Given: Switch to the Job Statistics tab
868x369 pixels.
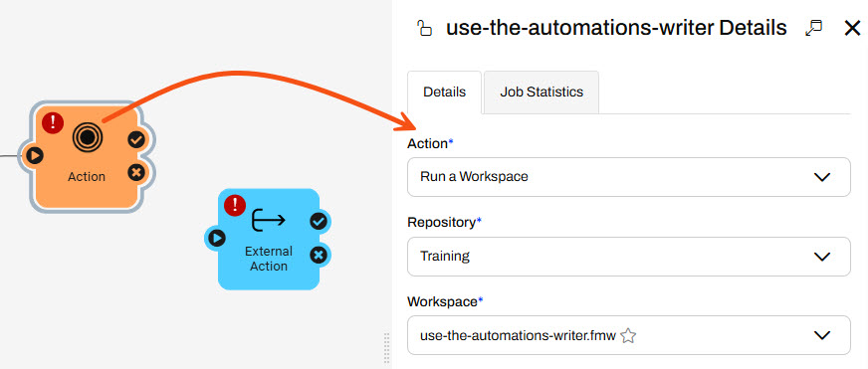Looking at the screenshot, I should coord(542,92).
